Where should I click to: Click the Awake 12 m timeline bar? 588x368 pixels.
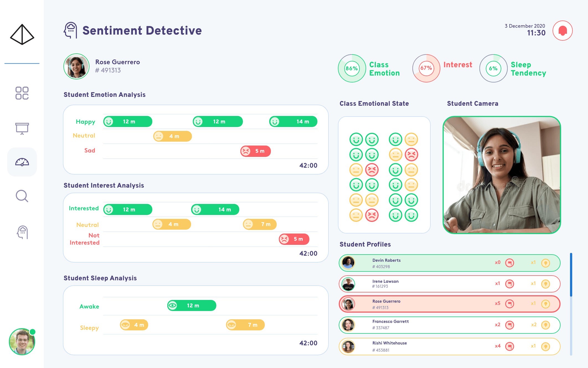pos(192,305)
